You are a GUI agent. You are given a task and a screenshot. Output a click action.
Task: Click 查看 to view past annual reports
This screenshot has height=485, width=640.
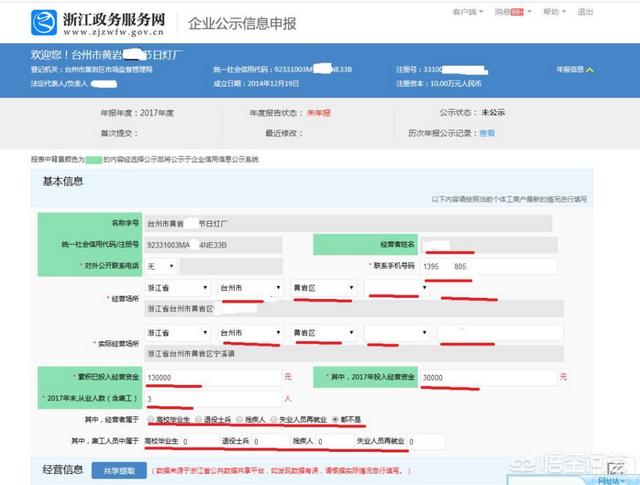coord(487,132)
